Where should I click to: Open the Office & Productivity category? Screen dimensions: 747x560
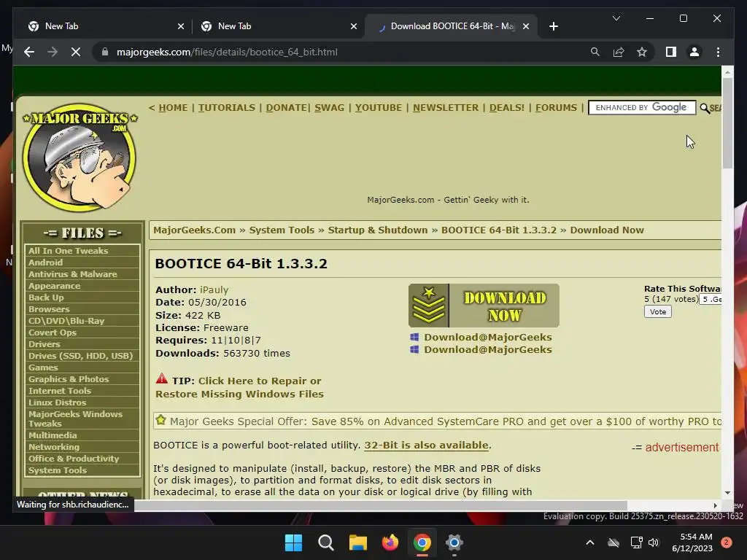click(74, 459)
